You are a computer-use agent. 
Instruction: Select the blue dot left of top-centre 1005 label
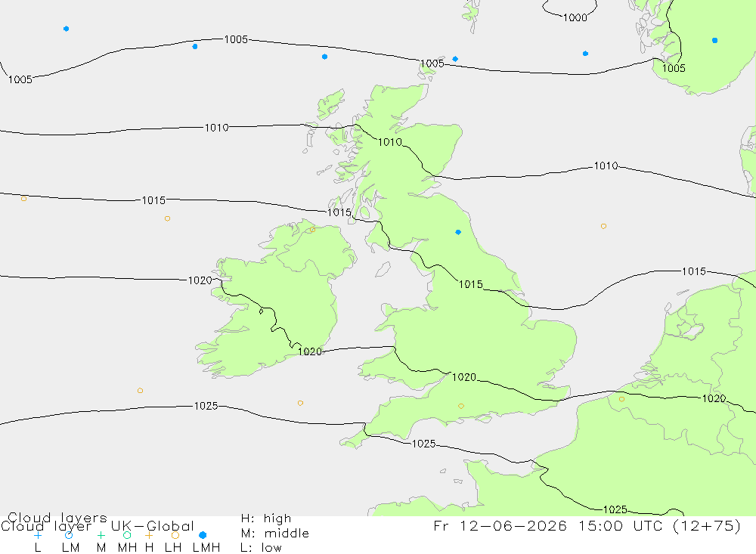[x=195, y=47]
